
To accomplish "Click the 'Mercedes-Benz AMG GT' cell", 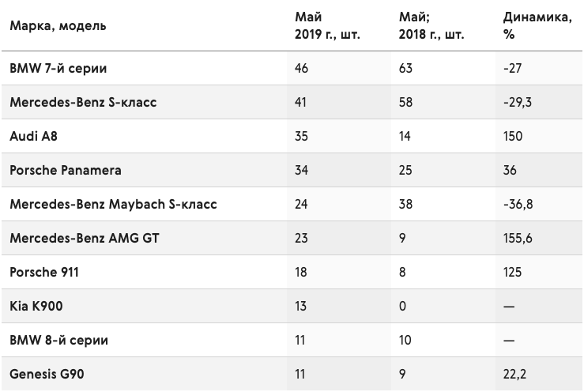I will pos(85,238).
